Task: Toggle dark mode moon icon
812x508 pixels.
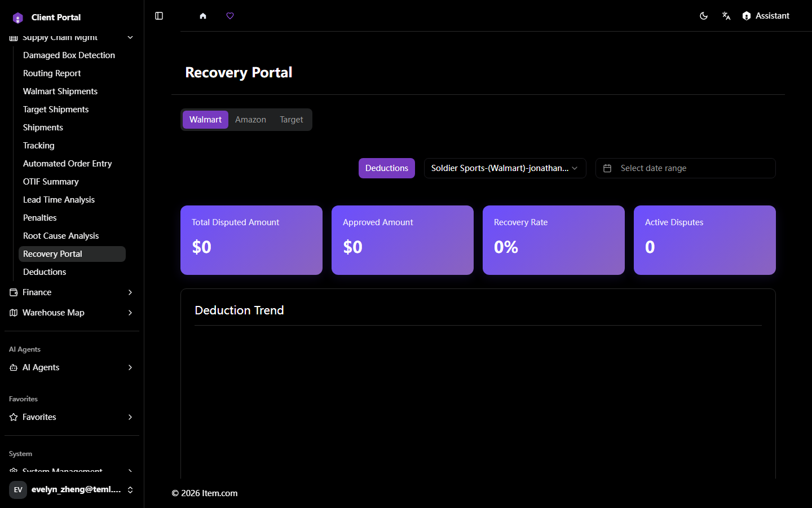Action: (704, 16)
